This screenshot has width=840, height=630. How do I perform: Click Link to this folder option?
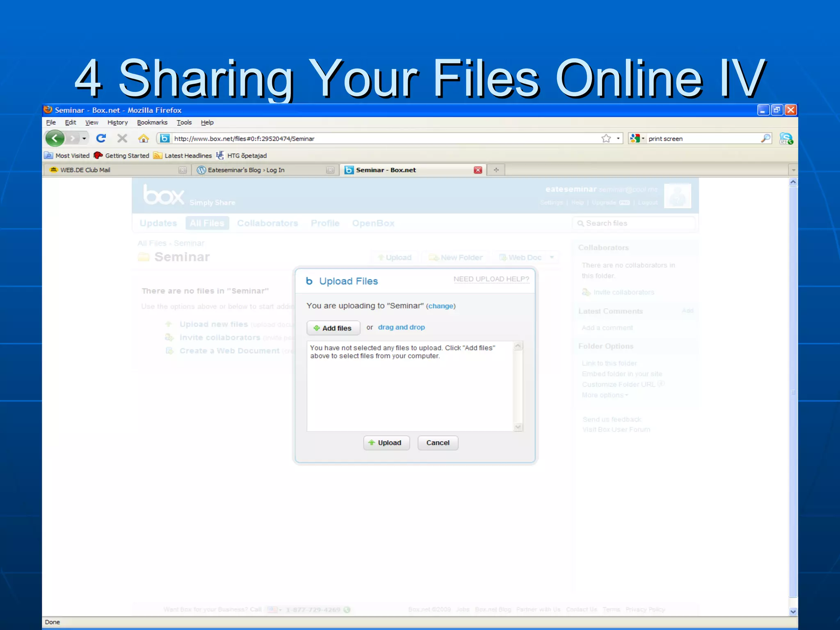609,363
